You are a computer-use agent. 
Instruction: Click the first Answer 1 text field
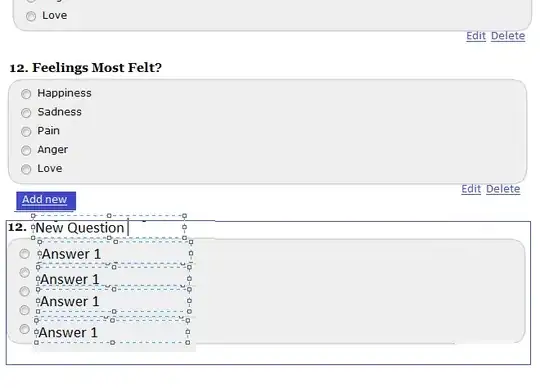pyautogui.click(x=115, y=254)
